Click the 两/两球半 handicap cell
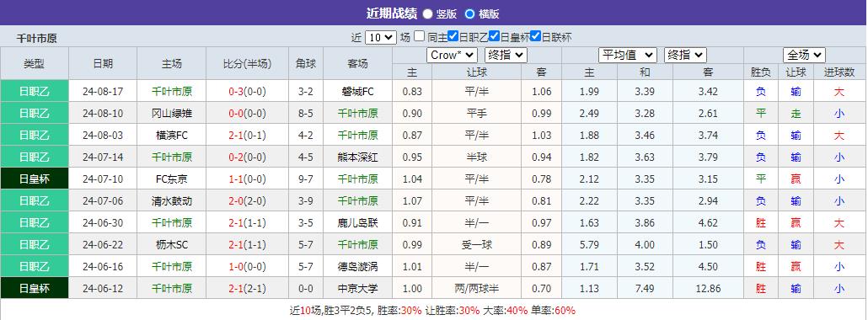 [476, 289]
